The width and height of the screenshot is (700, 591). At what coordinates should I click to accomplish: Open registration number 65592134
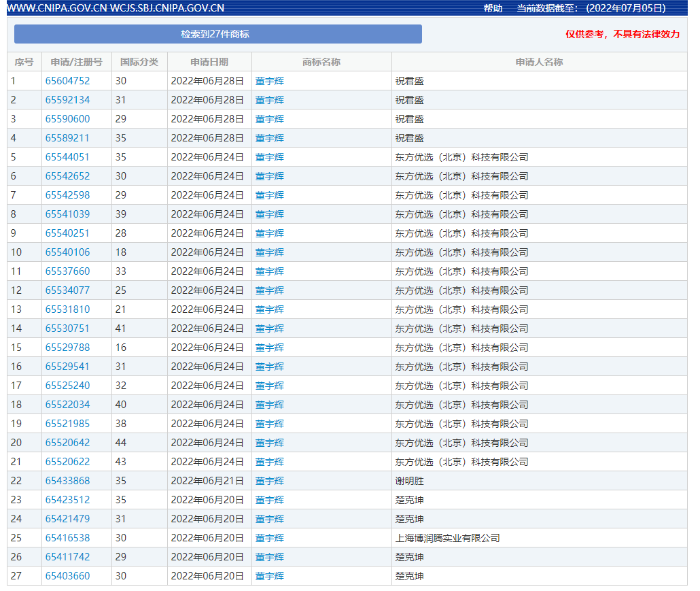[x=67, y=100]
